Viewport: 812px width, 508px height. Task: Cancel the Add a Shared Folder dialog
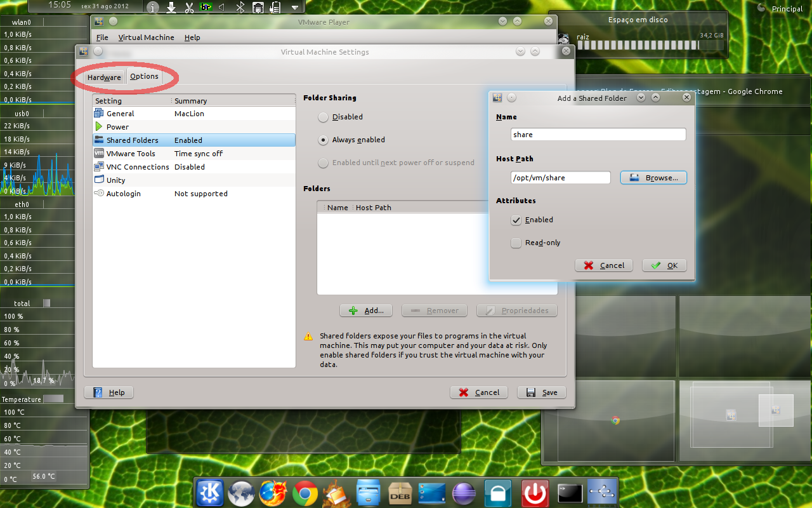(604, 265)
